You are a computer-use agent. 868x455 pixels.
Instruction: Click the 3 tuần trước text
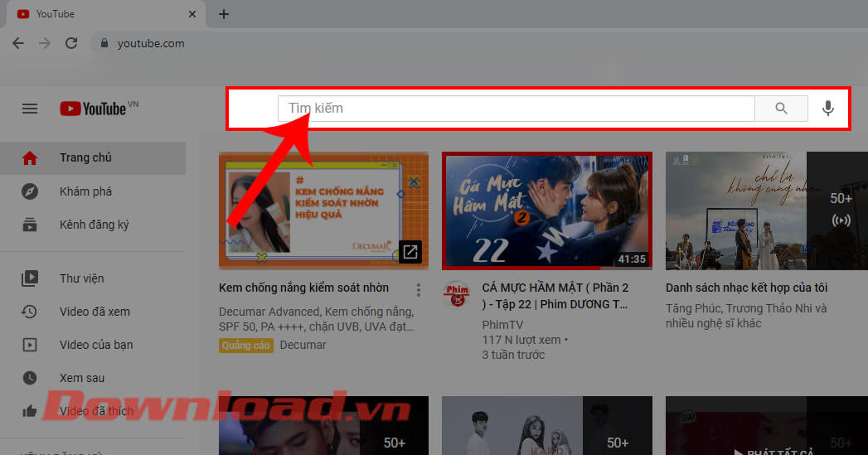click(513, 355)
